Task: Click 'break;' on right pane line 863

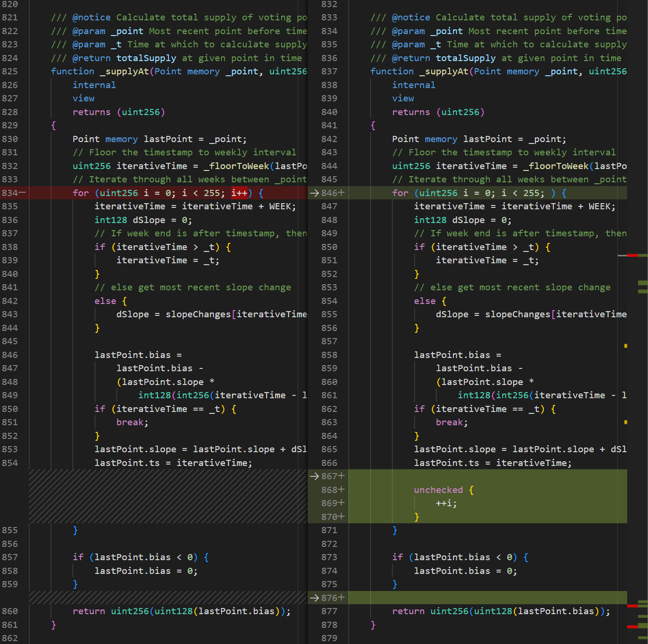Action: click(x=452, y=422)
